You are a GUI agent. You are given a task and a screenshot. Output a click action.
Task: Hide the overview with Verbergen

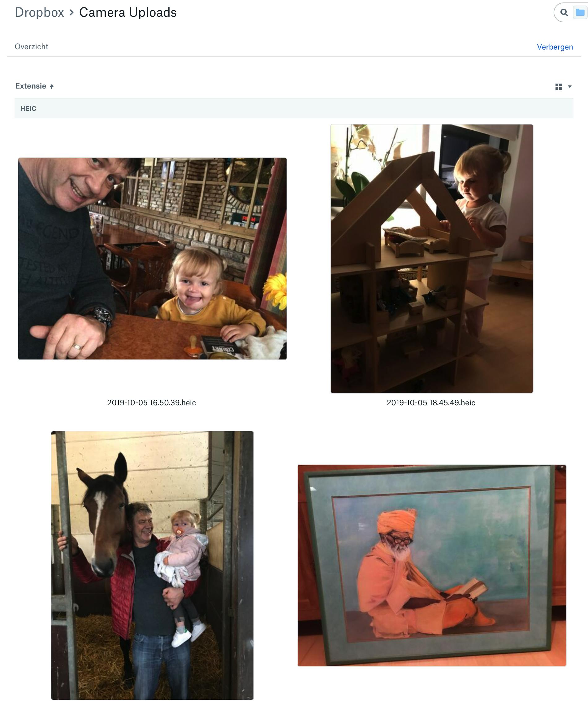pyautogui.click(x=555, y=47)
